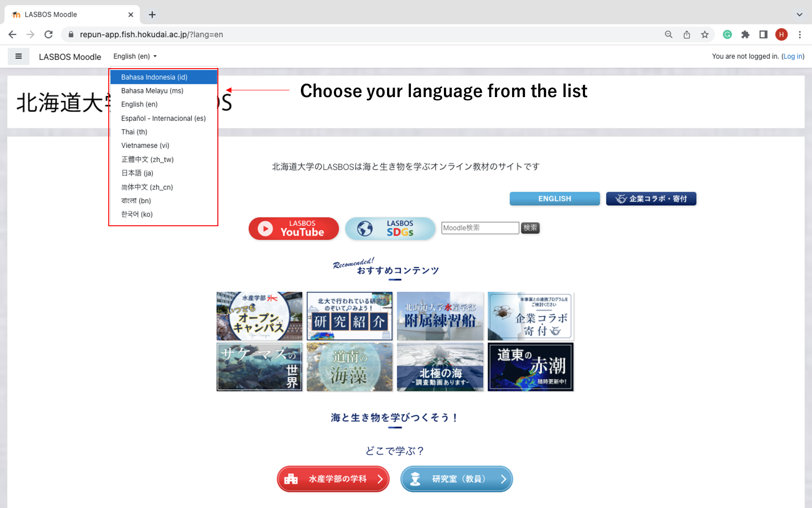812x508 pixels.
Task: Choose English (en) from the list
Action: click(164, 104)
